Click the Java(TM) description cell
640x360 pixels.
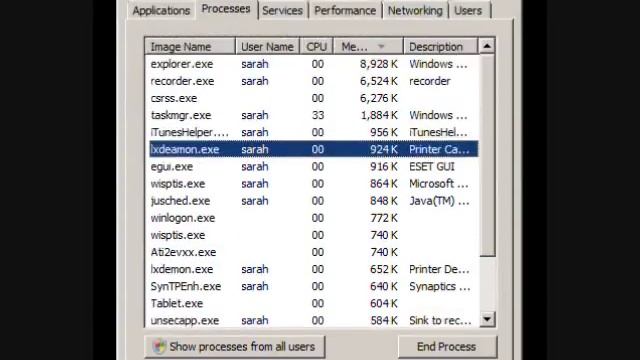[x=439, y=201]
